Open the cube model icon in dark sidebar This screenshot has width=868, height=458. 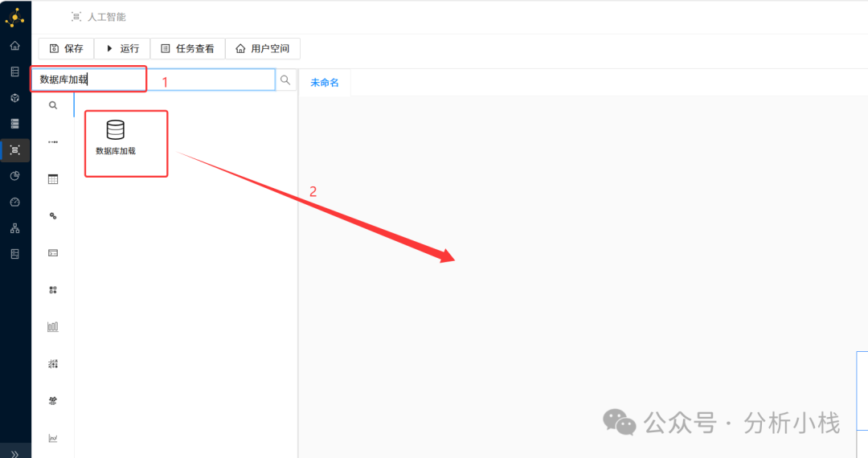click(x=15, y=98)
